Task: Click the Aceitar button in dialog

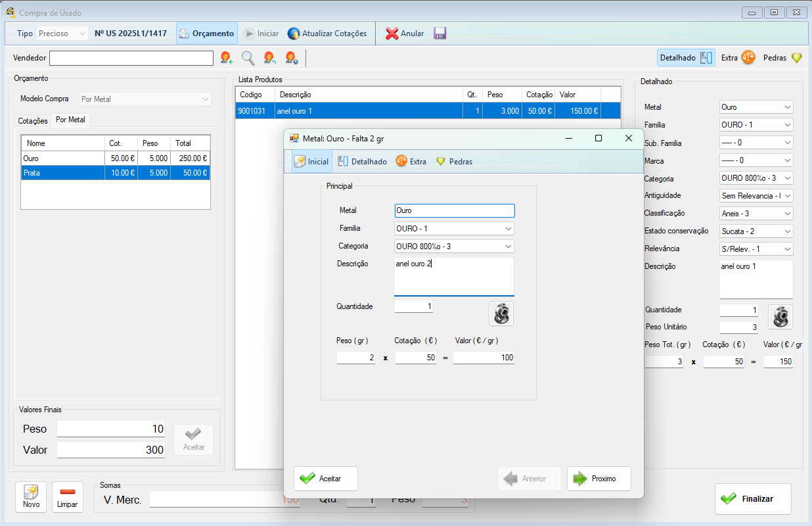Action: pyautogui.click(x=326, y=479)
